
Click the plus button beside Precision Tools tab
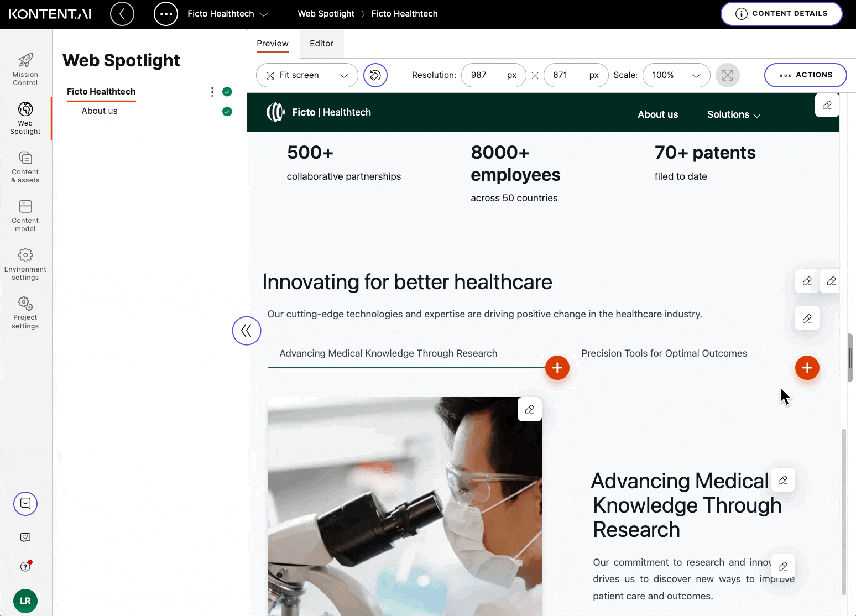pos(807,368)
